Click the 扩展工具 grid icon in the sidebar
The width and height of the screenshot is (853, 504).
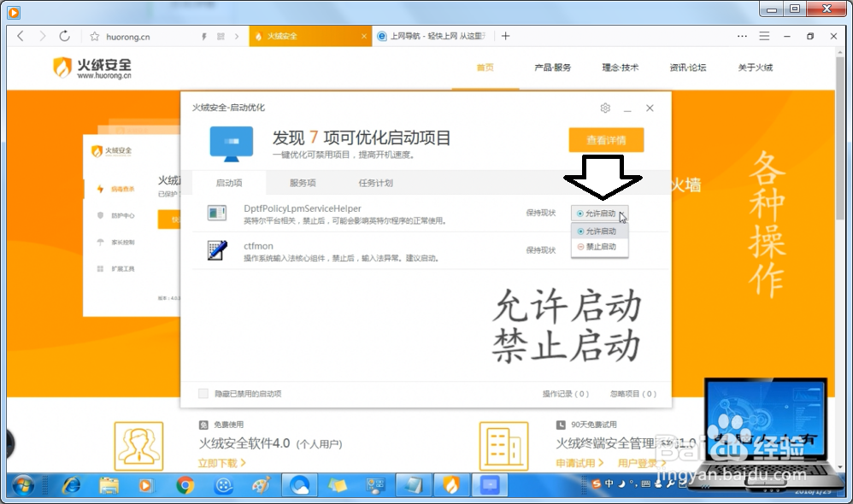(x=100, y=268)
